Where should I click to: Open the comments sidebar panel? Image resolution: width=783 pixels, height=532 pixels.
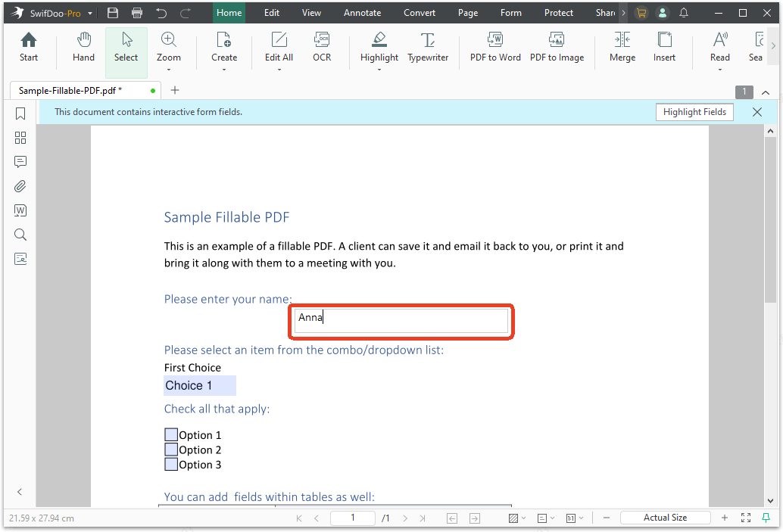pyautogui.click(x=20, y=162)
